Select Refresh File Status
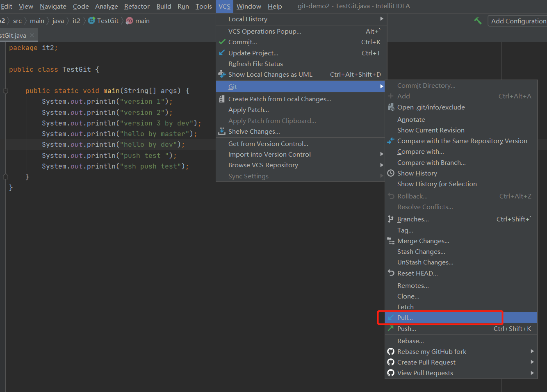Screen dimensions: 547x392 coord(301,64)
